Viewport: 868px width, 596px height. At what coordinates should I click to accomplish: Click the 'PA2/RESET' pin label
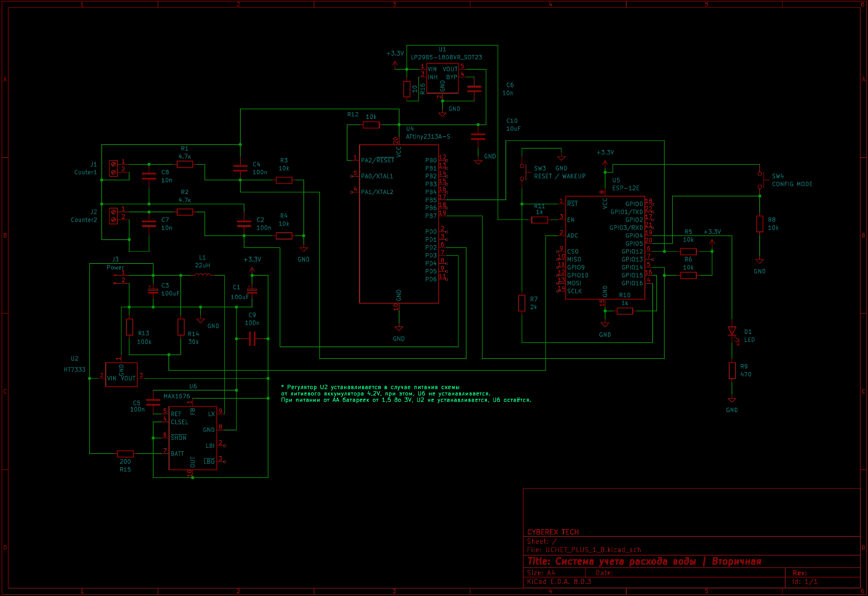coord(377,160)
